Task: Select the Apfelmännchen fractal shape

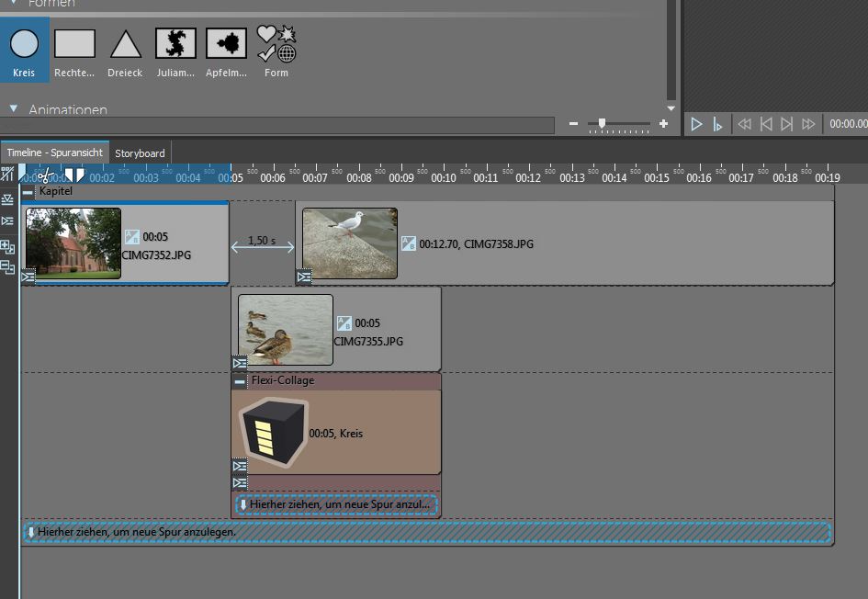Action: pos(226,43)
